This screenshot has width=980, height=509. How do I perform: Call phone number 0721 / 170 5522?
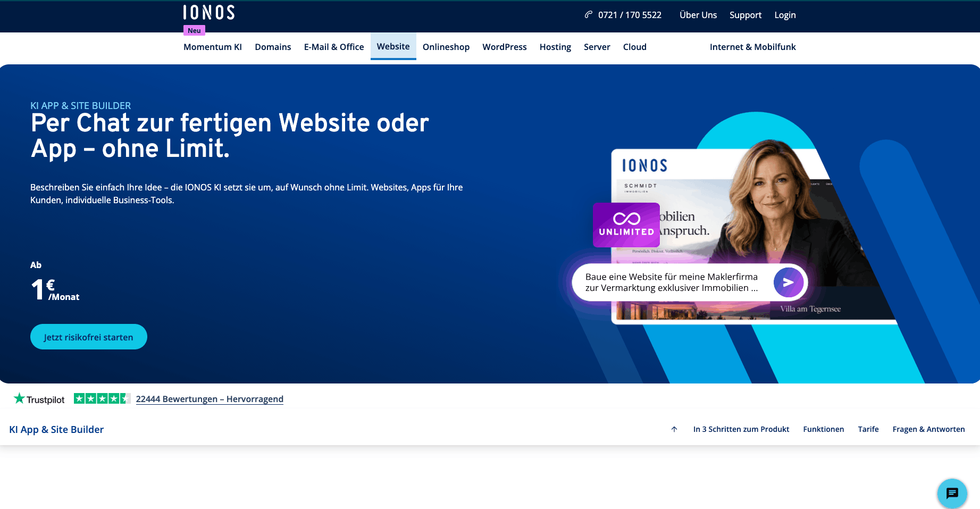pos(630,15)
